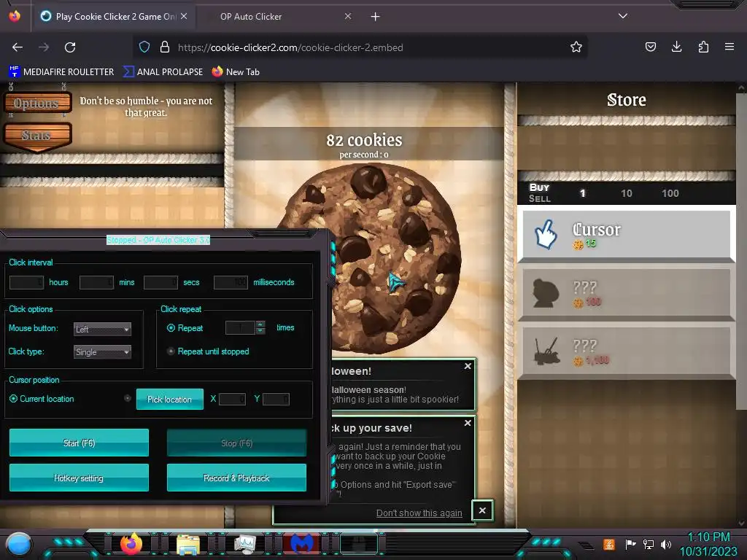Switch store mode to Sell
Image resolution: width=747 pixels, height=560 pixels.
pos(539,198)
